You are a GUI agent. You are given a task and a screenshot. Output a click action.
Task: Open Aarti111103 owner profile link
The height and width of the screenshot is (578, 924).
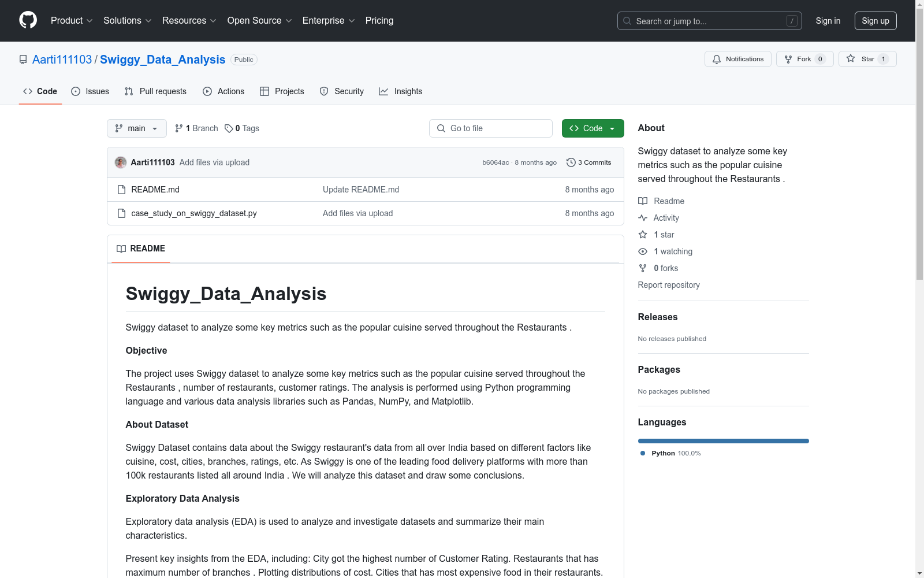(62, 60)
